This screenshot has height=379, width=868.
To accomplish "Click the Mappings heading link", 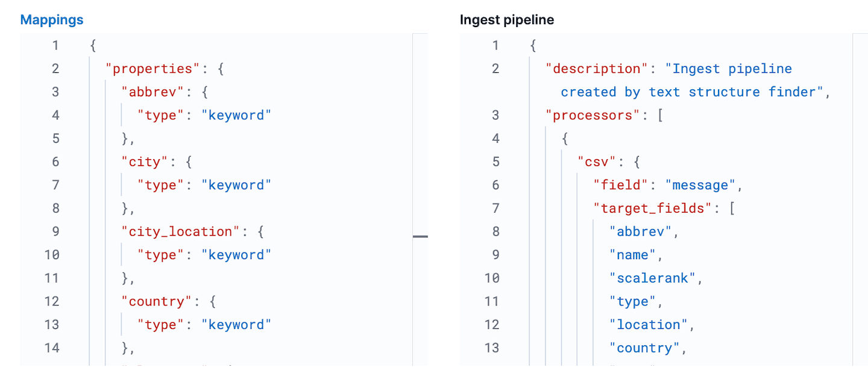I will 52,20.
